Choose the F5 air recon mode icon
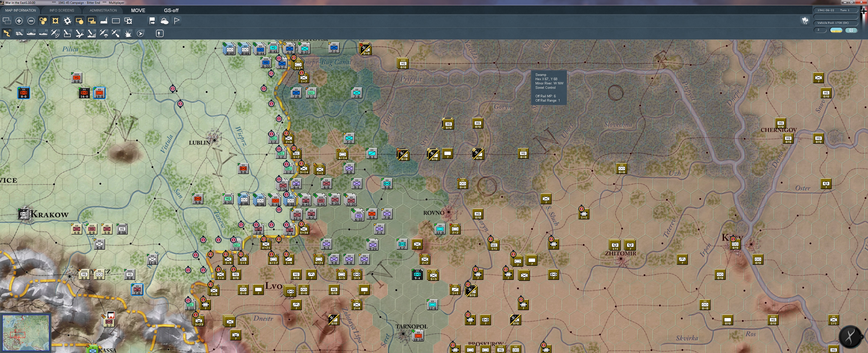Image resolution: width=868 pixels, height=353 pixels. pyautogui.click(x=55, y=33)
